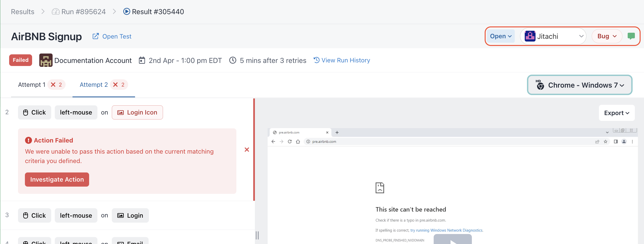Click the gauge icon beside Run #895624
This screenshot has width=644, height=244.
[56, 12]
